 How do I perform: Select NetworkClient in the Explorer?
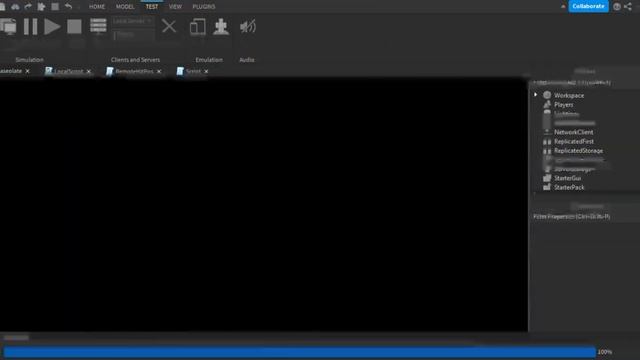pyautogui.click(x=573, y=132)
